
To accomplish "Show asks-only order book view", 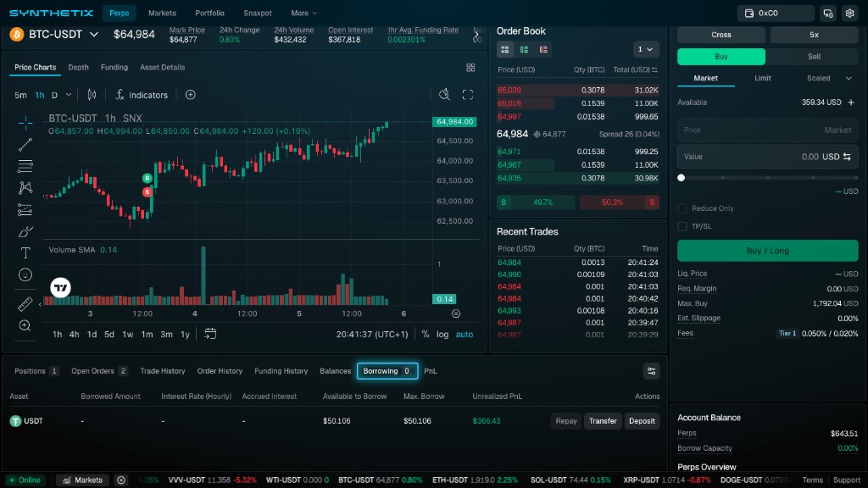I will 543,50.
